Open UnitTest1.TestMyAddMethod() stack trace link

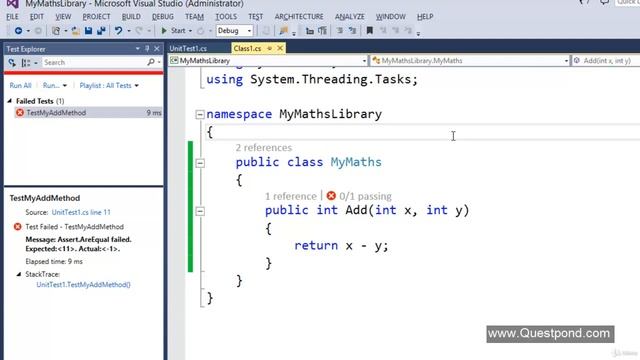click(83, 285)
